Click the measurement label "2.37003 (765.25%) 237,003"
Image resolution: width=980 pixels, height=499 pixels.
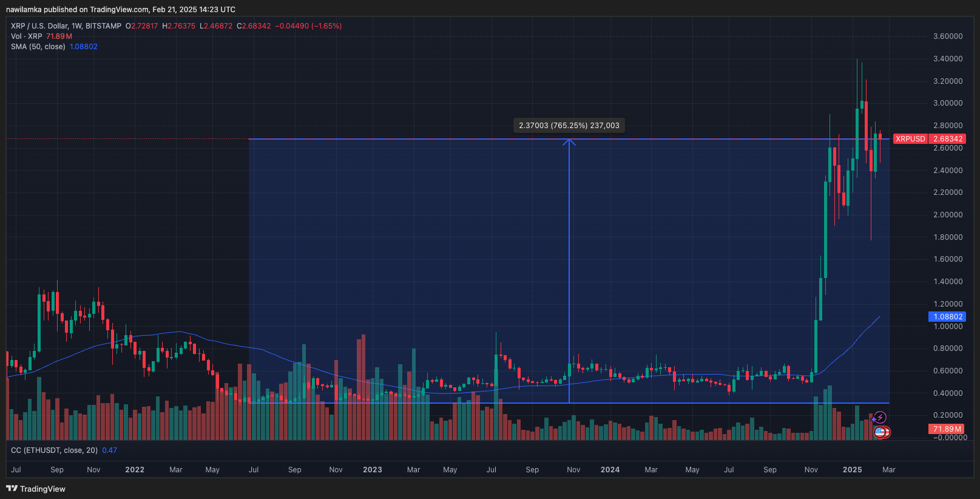[x=569, y=126]
